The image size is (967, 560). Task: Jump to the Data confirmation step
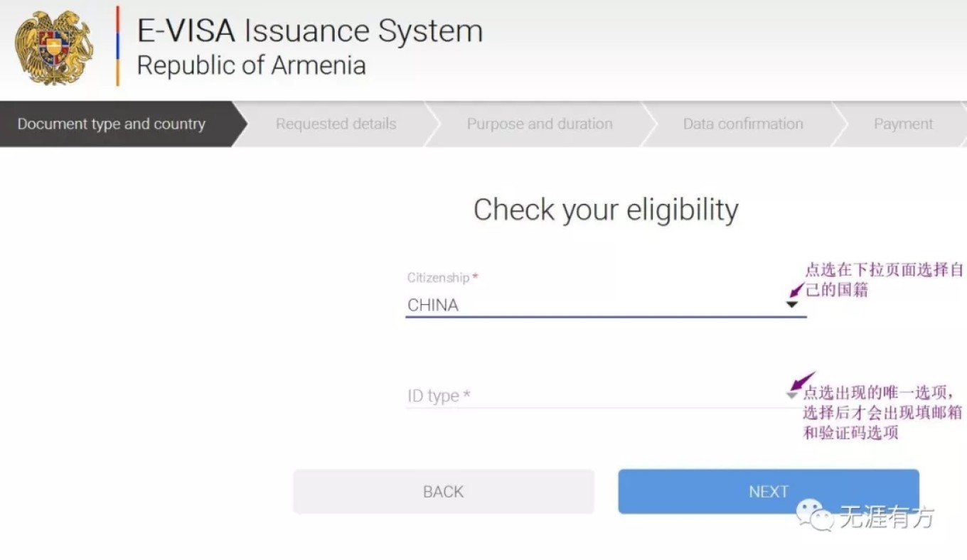tap(743, 124)
